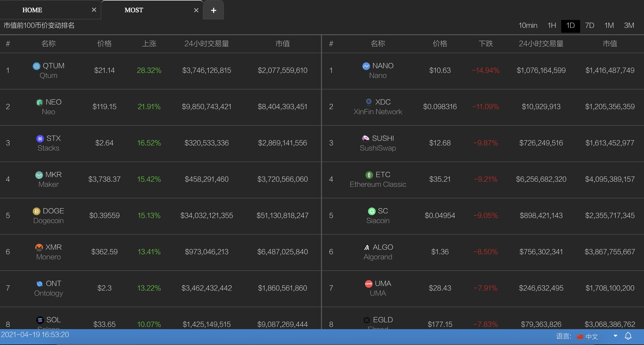Screen dimensions: 644x345
Task: Switch to the 7D time range
Action: click(x=590, y=26)
